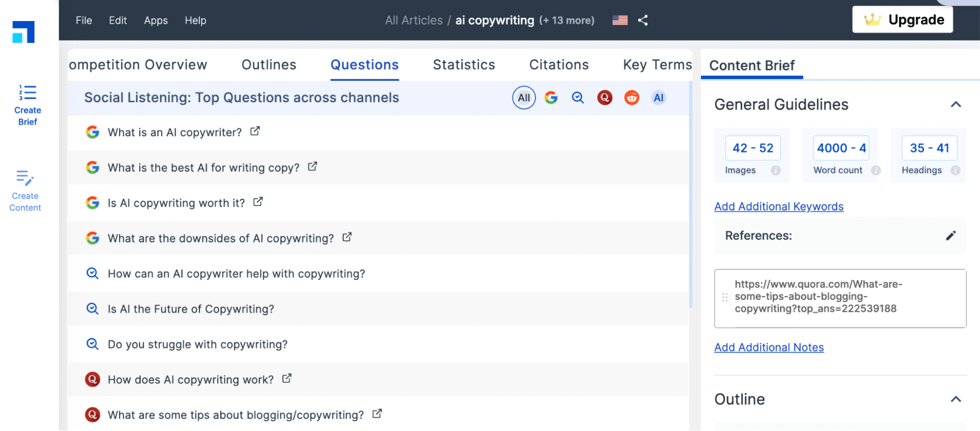Switch to the Outlines tab
This screenshot has height=431, width=980.
click(269, 65)
